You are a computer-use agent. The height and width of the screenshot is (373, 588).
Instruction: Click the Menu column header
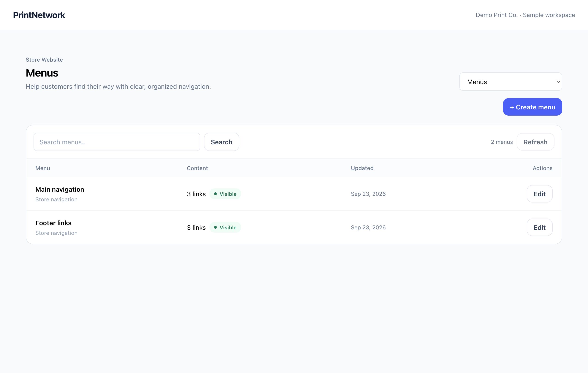(x=43, y=168)
